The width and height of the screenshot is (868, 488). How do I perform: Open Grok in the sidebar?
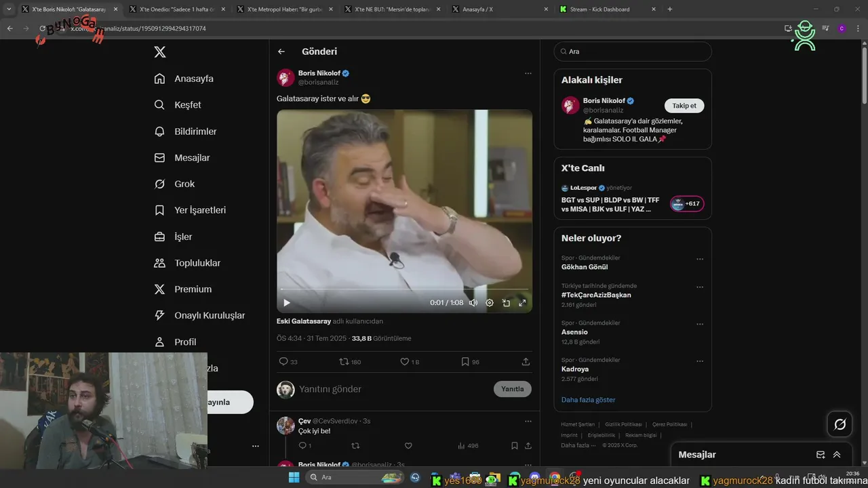(174, 184)
